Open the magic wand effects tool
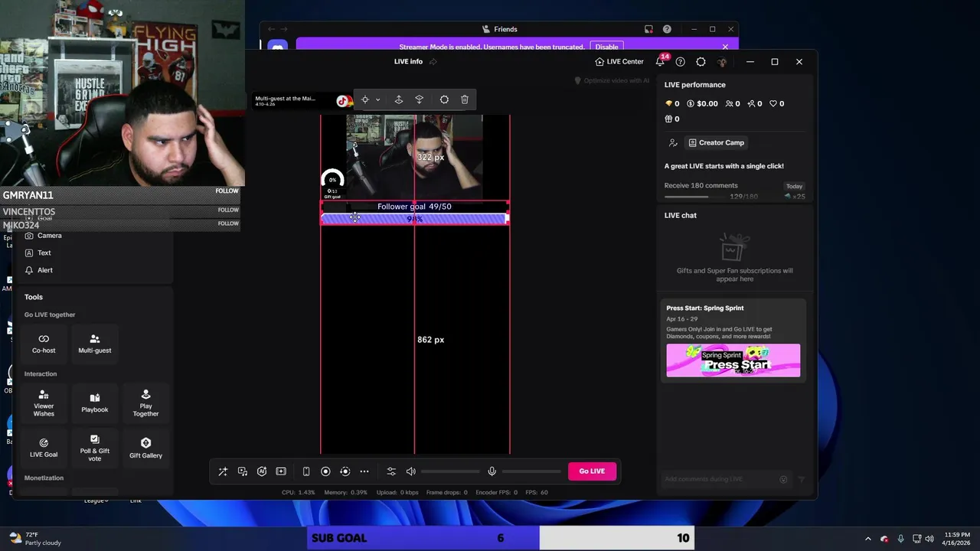Screen dimensions: 980x551 point(223,471)
